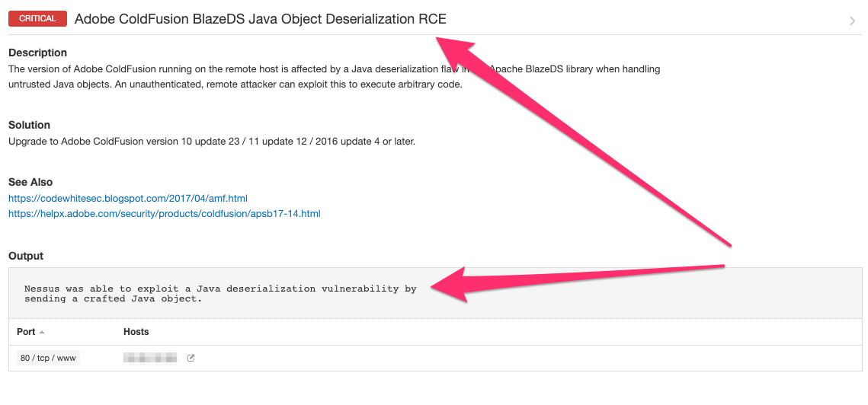Click the Port column sort arrow

pos(42,333)
